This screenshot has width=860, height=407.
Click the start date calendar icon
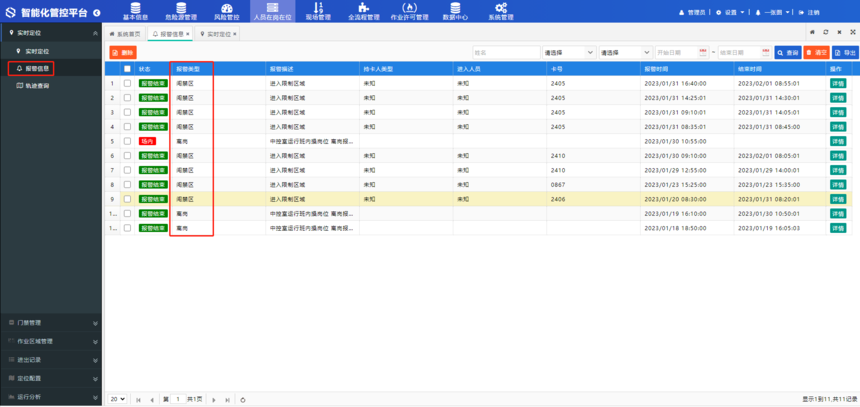(703, 53)
